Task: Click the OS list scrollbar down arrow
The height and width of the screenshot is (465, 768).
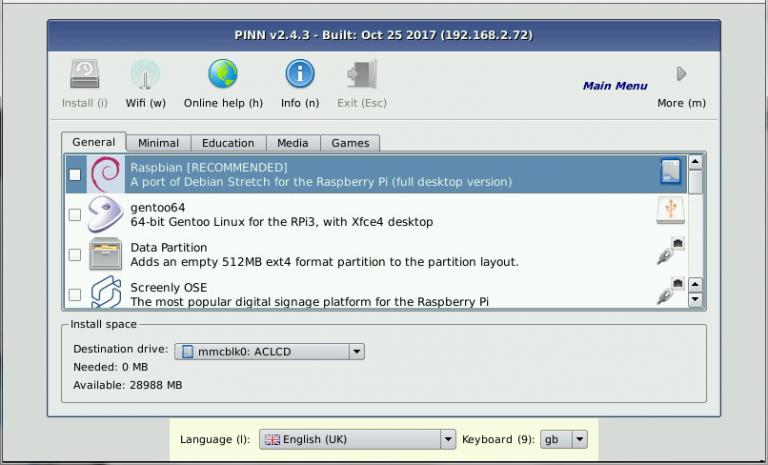Action: (695, 299)
